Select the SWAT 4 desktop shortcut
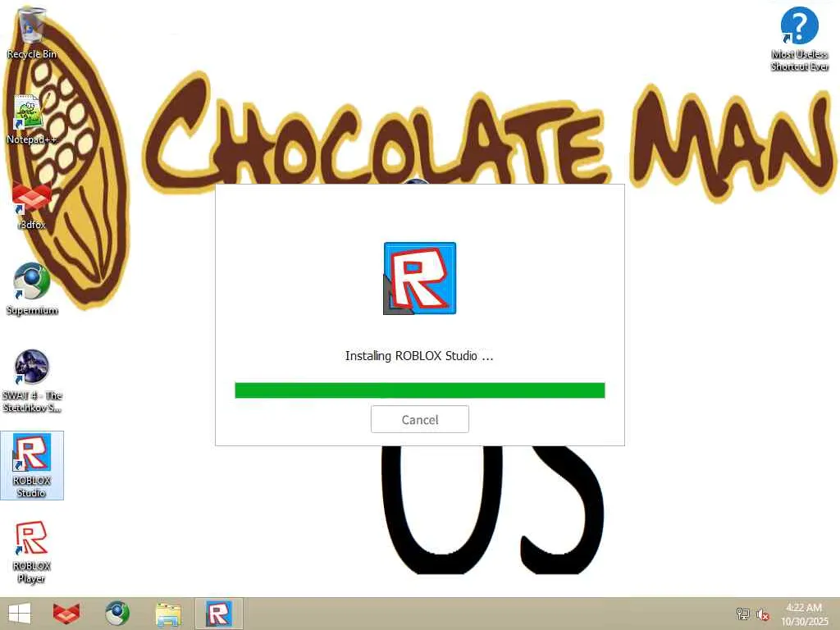This screenshot has width=840, height=630. click(x=32, y=381)
